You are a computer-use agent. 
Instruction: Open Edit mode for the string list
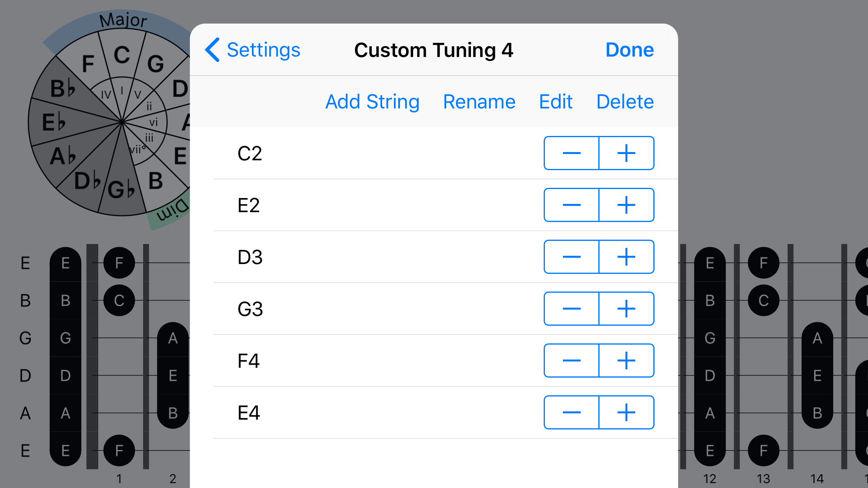(x=555, y=101)
